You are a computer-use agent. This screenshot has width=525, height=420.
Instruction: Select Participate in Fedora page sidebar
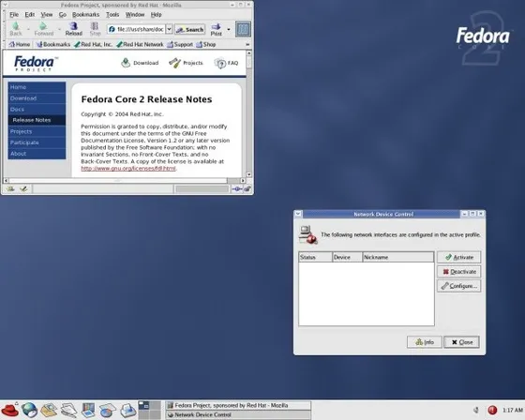[x=37, y=142]
